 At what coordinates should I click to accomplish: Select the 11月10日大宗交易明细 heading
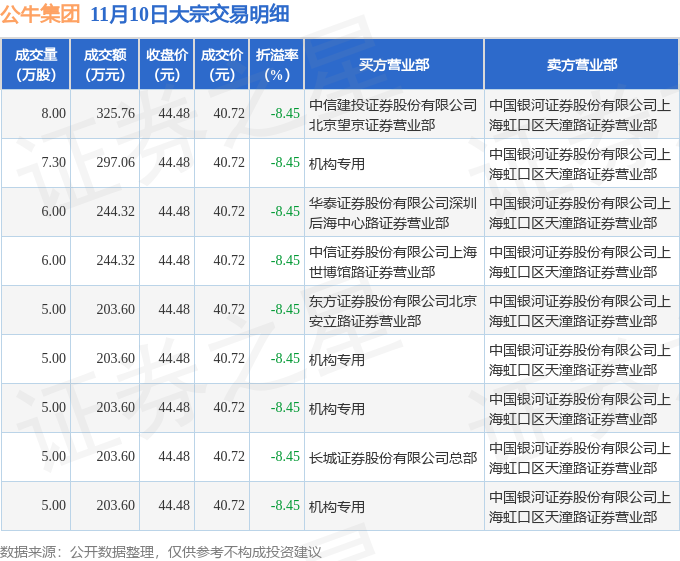click(189, 14)
